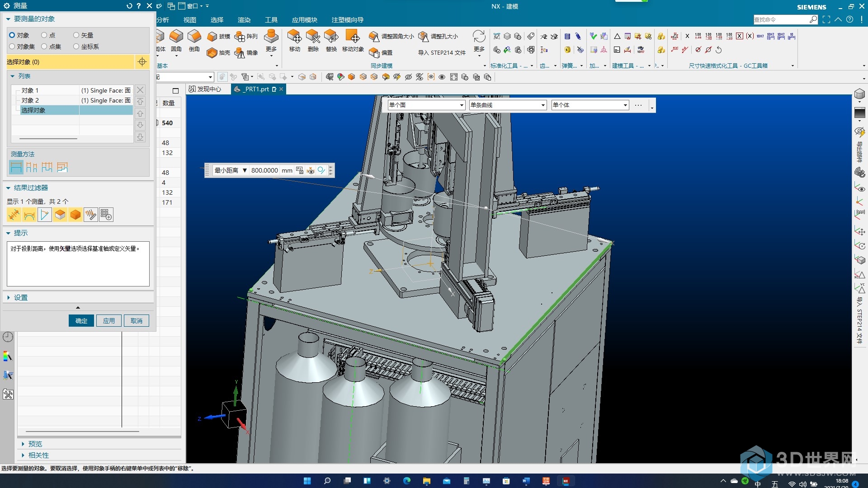Open the Windows Start menu
The image size is (868, 488).
(x=307, y=481)
